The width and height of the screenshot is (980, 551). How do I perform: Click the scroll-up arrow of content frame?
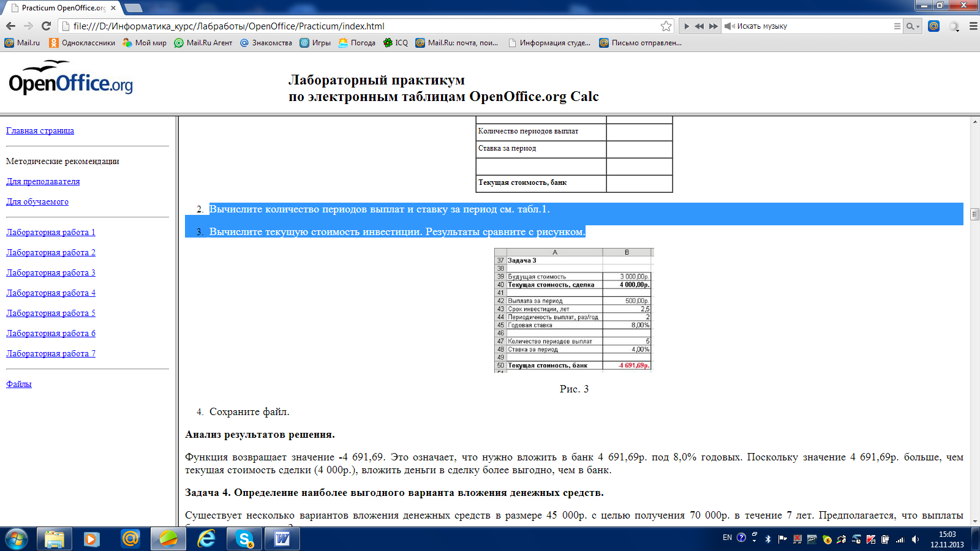[974, 122]
